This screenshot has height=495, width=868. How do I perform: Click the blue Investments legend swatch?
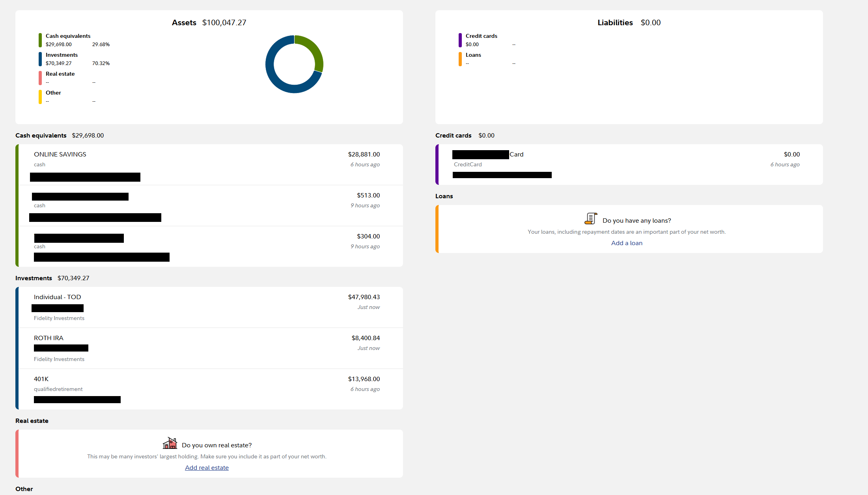point(40,59)
